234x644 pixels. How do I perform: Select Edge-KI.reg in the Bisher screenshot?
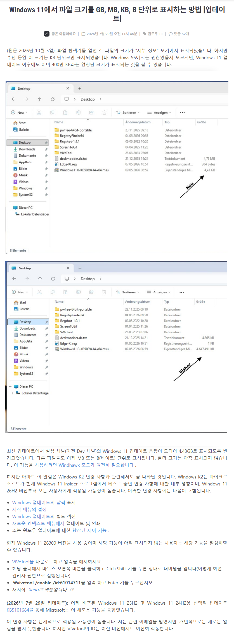pos(68,343)
